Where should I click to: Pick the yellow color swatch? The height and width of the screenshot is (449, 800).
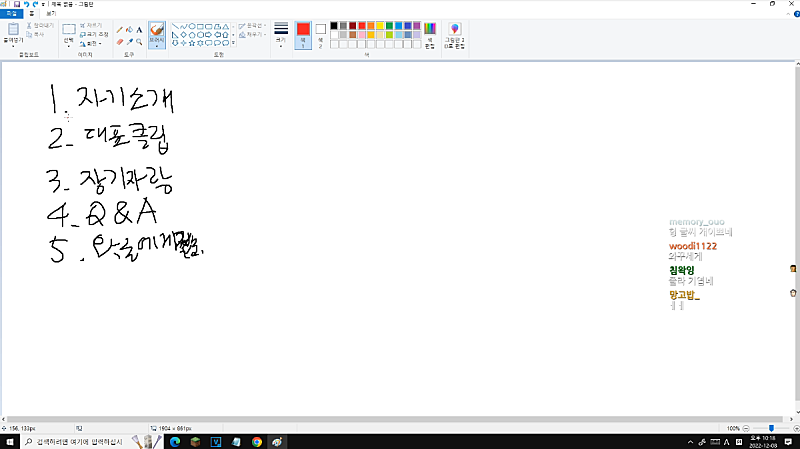[380, 26]
